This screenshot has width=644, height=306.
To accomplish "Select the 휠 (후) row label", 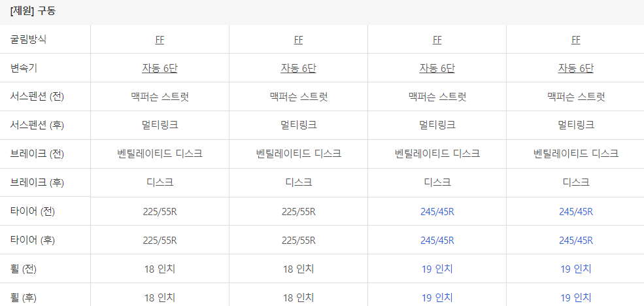I will point(24,297).
